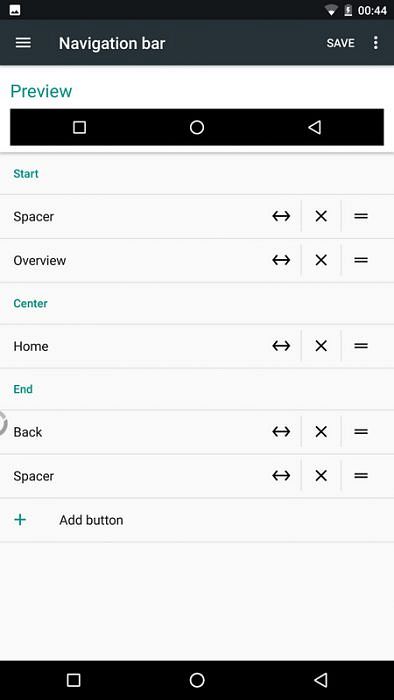Tap the Home circle in Preview bar
Screen dimensions: 394x700
point(197,128)
